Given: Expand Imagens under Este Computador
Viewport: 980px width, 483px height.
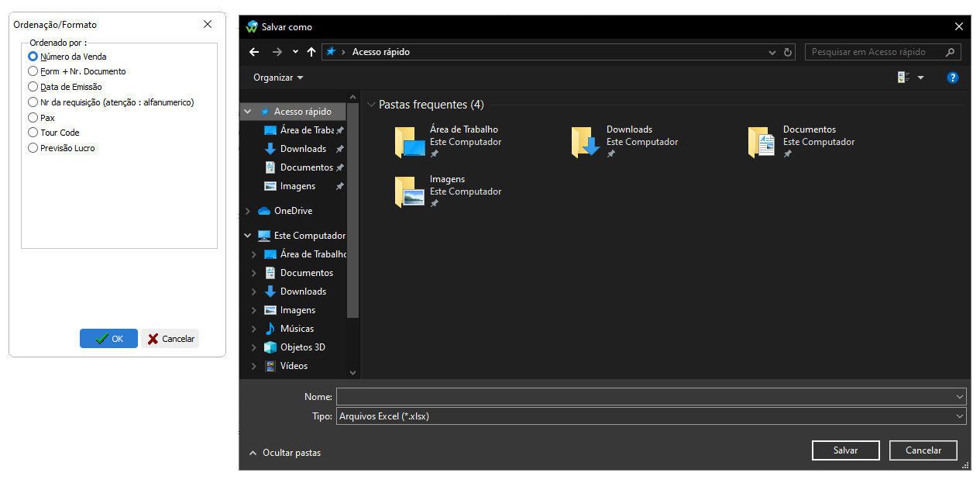Looking at the screenshot, I should pyautogui.click(x=254, y=310).
